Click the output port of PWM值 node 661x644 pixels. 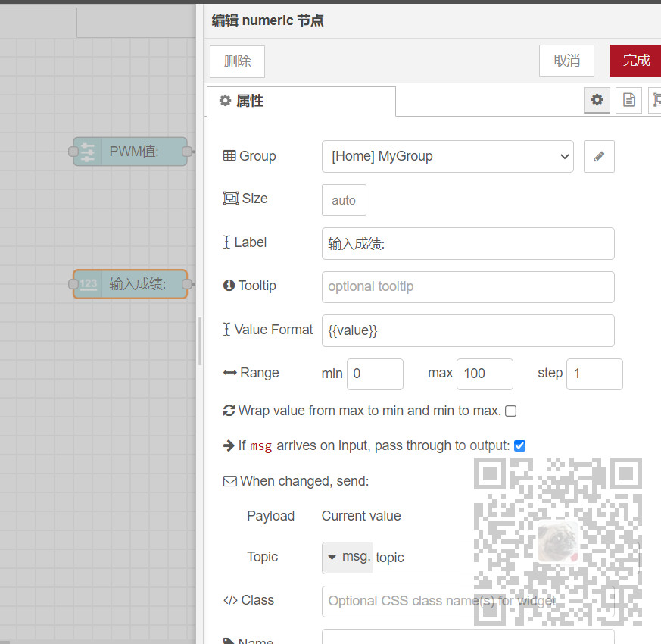point(187,152)
